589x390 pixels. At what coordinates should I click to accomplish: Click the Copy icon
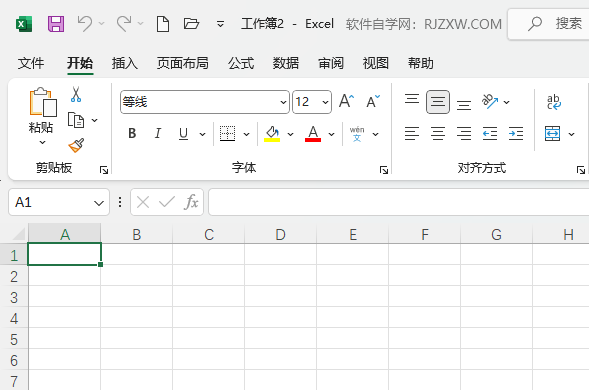76,120
